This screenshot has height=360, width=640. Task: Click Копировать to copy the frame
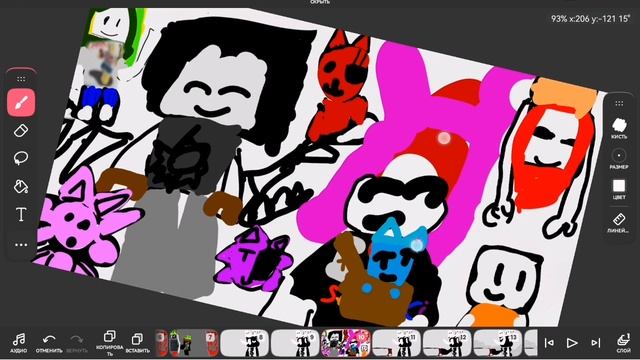[x=109, y=343]
